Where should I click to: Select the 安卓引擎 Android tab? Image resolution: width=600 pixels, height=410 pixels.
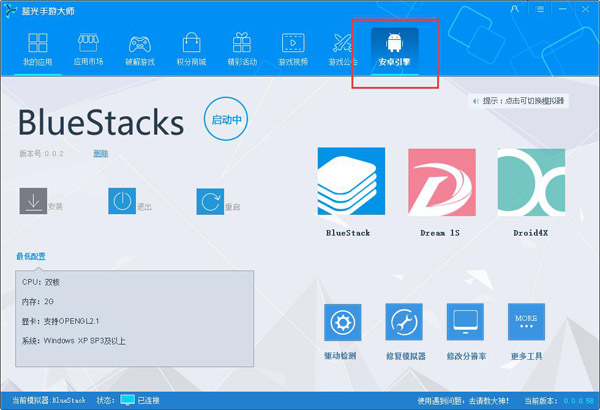(395, 51)
